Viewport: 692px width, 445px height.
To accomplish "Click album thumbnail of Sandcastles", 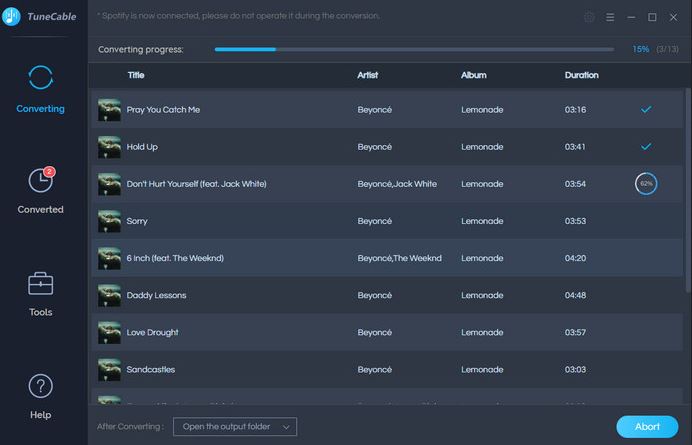I will tap(109, 369).
